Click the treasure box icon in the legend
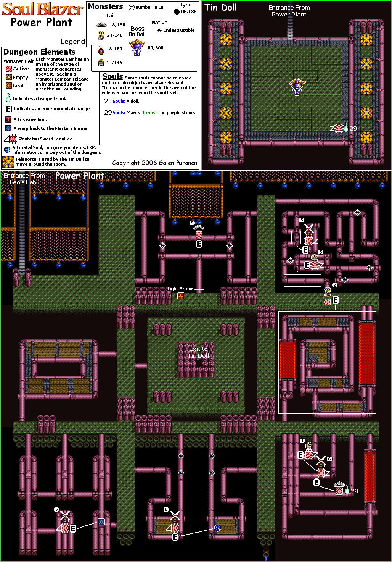Screen dimensions: 392x562 click(x=8, y=120)
